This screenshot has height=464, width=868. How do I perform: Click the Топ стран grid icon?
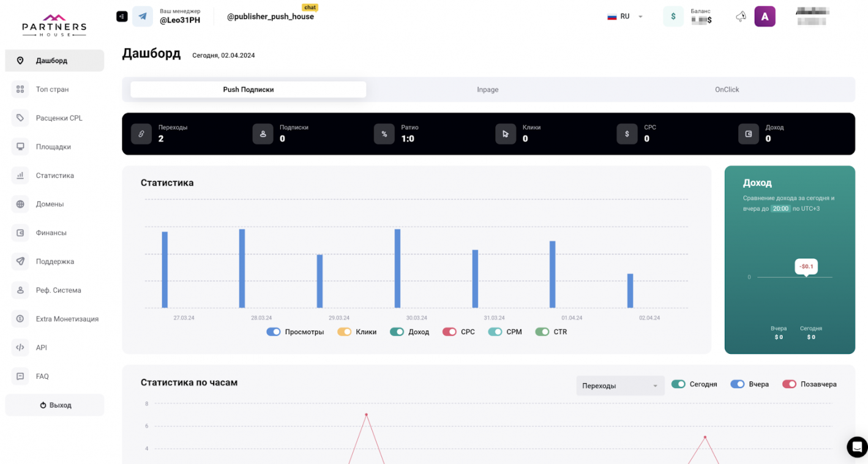(x=20, y=89)
